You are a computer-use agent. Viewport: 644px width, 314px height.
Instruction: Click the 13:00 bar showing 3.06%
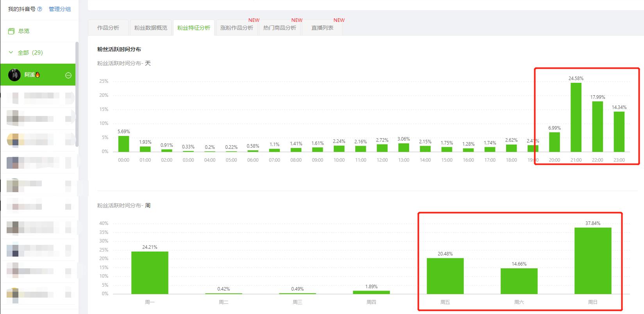[x=404, y=147]
